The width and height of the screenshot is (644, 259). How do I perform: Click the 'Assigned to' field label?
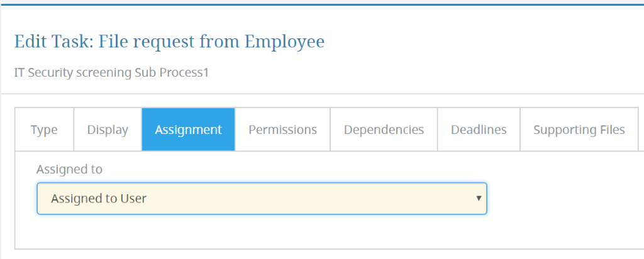click(x=69, y=169)
